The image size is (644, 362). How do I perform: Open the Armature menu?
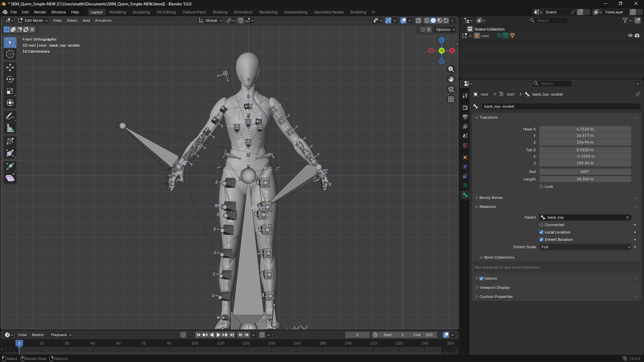tap(103, 20)
